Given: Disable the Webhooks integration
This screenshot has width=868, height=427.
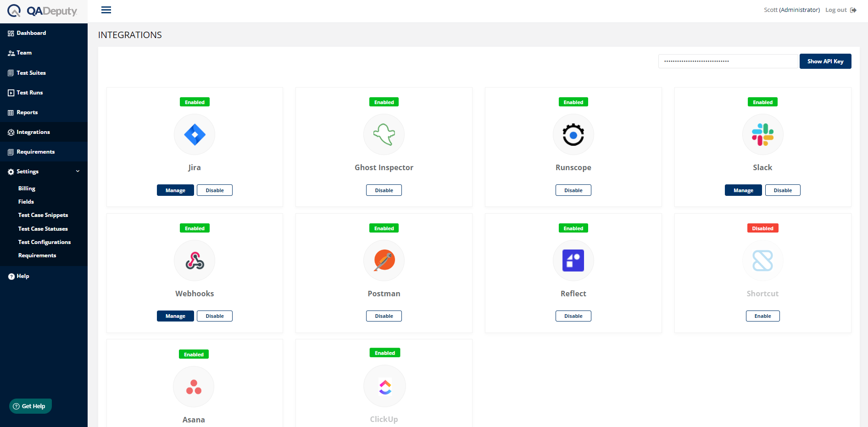Looking at the screenshot, I should pos(215,316).
